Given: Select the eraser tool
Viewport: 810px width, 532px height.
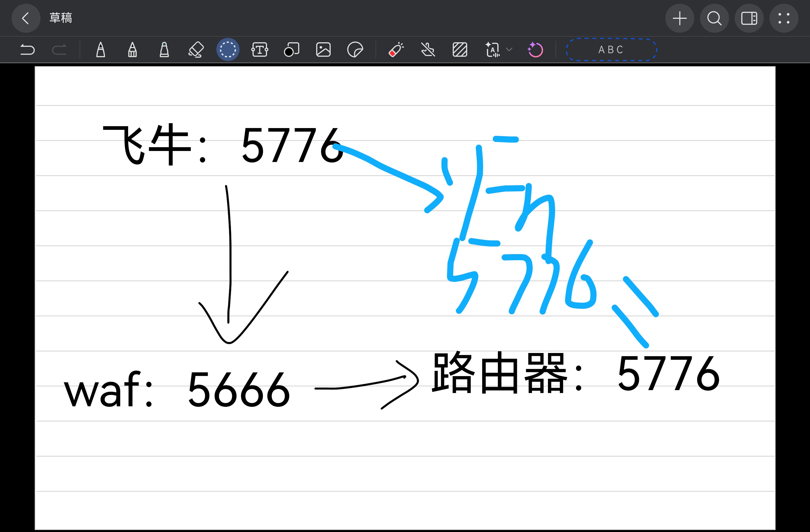Looking at the screenshot, I should click(x=196, y=49).
